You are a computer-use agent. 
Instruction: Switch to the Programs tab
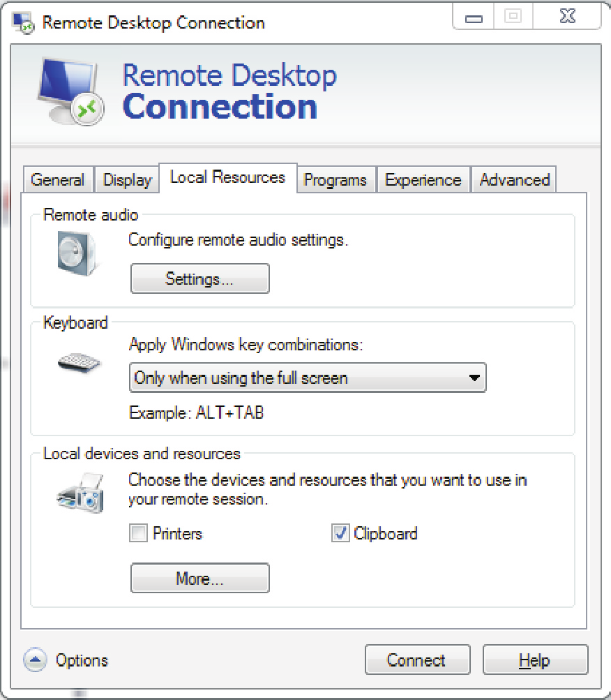point(335,179)
